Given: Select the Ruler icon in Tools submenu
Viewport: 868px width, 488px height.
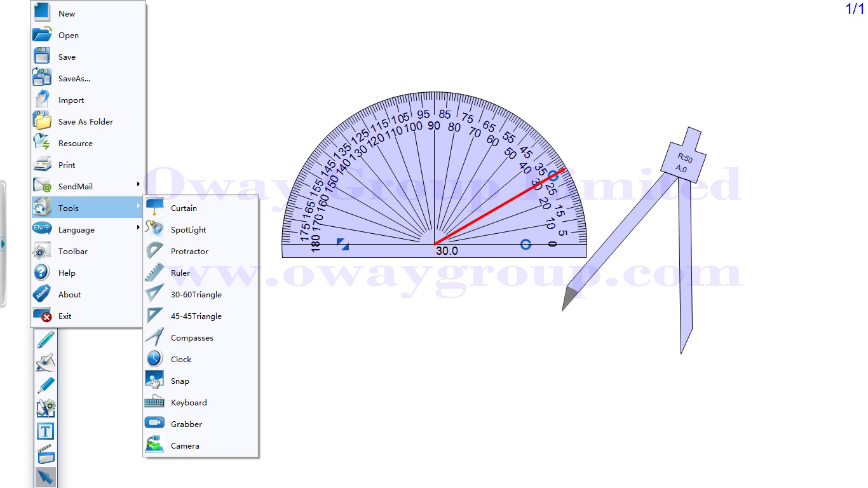Looking at the screenshot, I should tap(154, 273).
